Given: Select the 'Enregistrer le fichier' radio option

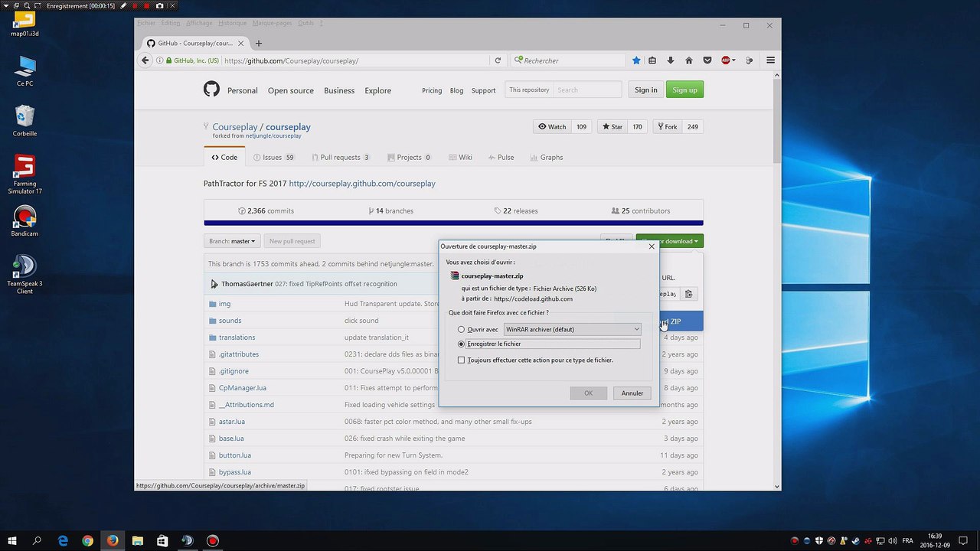Looking at the screenshot, I should 461,344.
